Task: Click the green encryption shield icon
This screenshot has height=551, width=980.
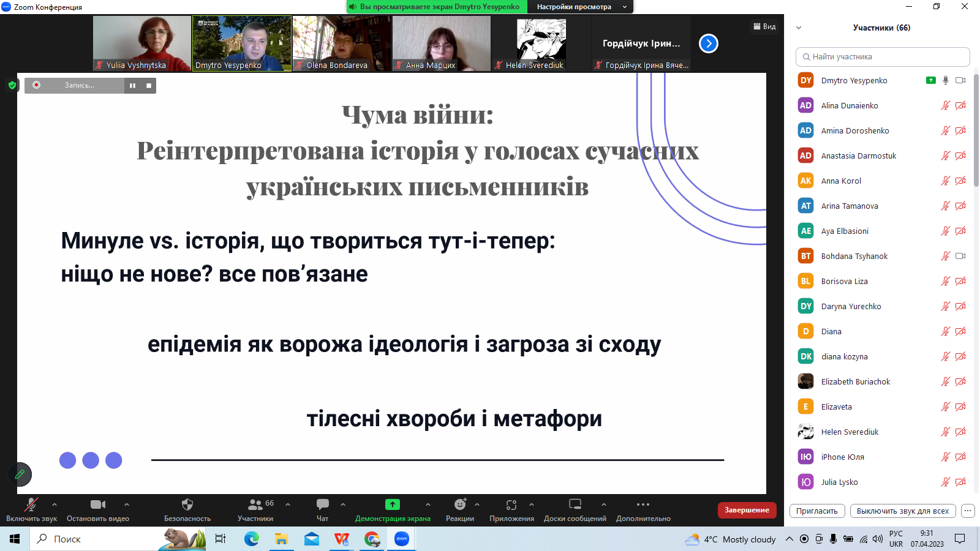Action: (12, 85)
